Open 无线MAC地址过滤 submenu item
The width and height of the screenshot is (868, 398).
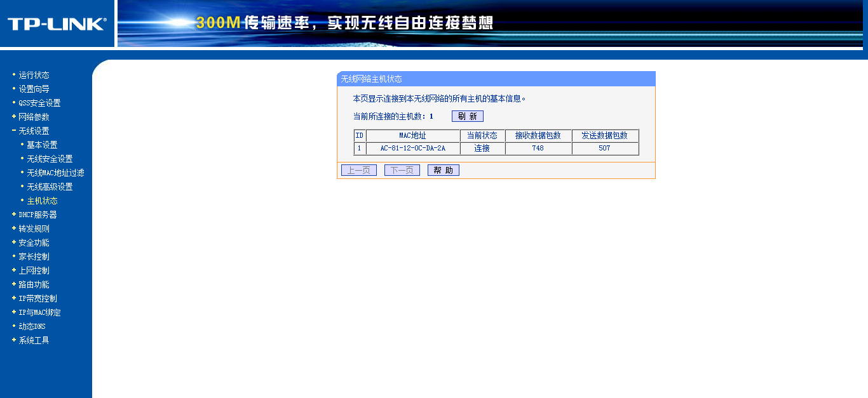pos(55,173)
